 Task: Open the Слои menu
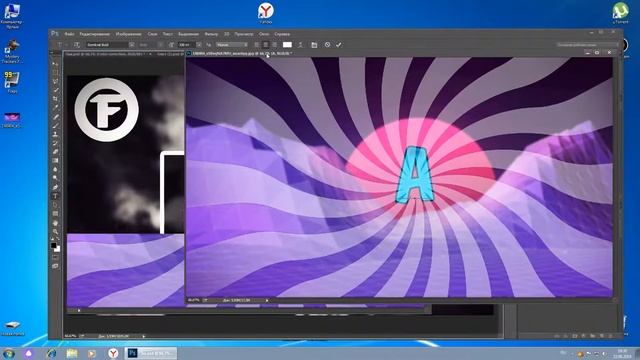pyautogui.click(x=152, y=34)
